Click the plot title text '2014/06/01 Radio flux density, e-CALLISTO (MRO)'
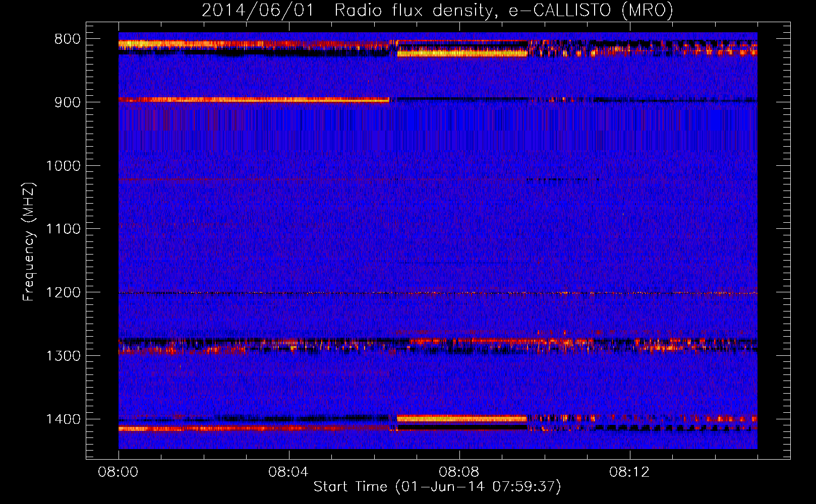 tap(437, 10)
